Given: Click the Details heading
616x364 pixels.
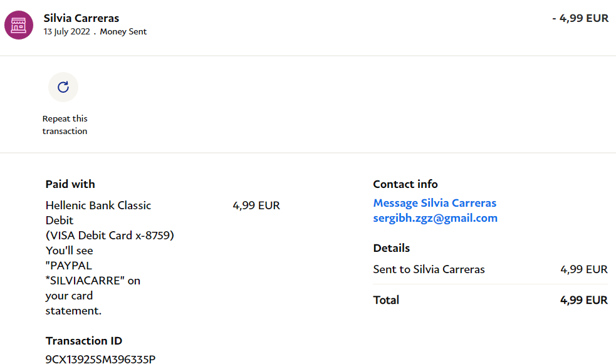Looking at the screenshot, I should pos(391,248).
